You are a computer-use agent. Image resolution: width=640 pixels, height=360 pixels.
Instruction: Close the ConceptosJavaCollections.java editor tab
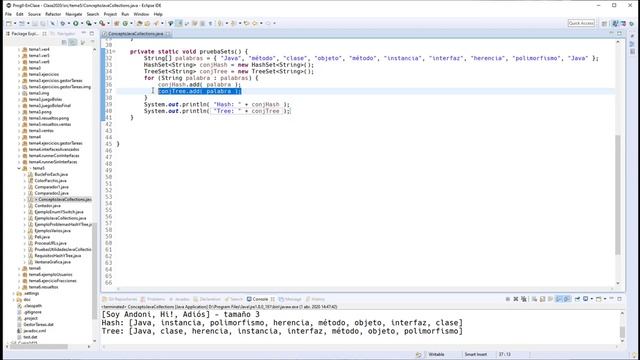point(168,33)
